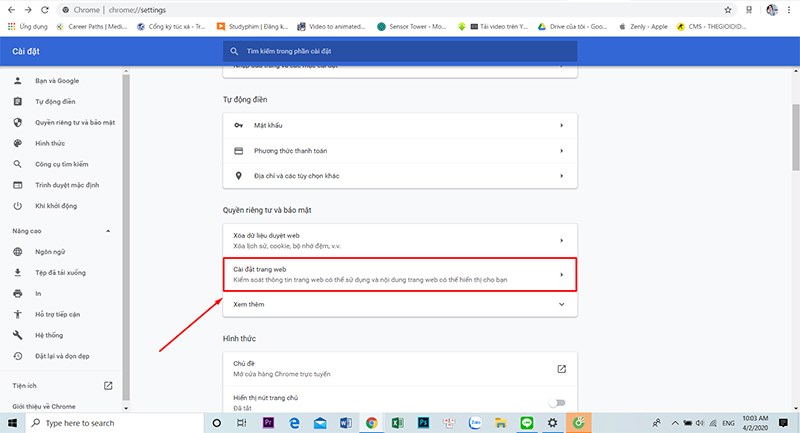Open the Sensor Tower bookmark
This screenshot has width=800, height=433.
[x=412, y=27]
